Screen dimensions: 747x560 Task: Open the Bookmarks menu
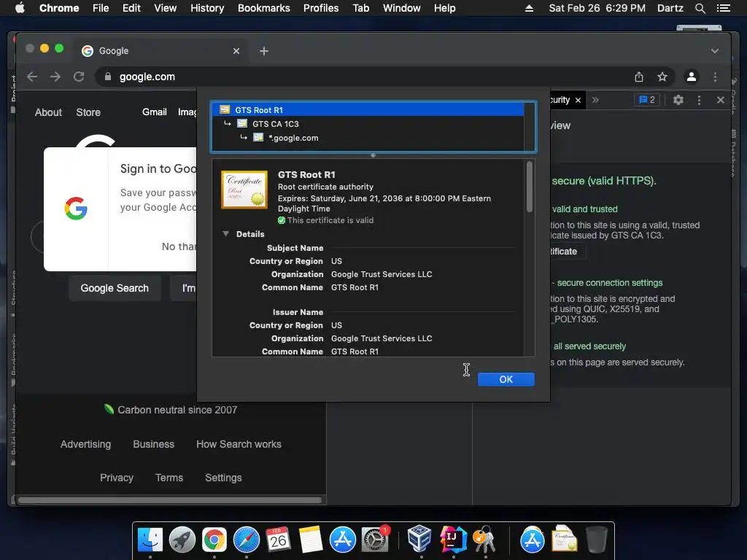coord(264,8)
